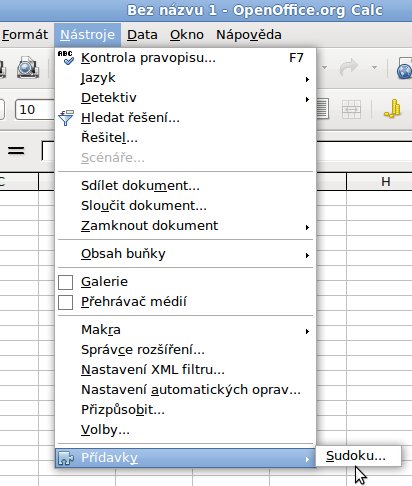Expand Zamknout dokument submenu
Image resolution: width=412 pixels, height=486 pixels.
point(185,226)
